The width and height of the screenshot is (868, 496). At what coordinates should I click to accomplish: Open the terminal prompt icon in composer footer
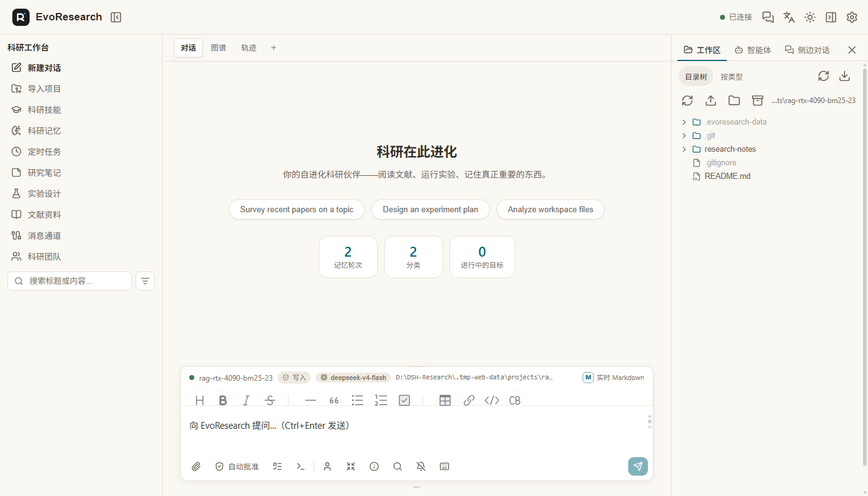pyautogui.click(x=301, y=466)
